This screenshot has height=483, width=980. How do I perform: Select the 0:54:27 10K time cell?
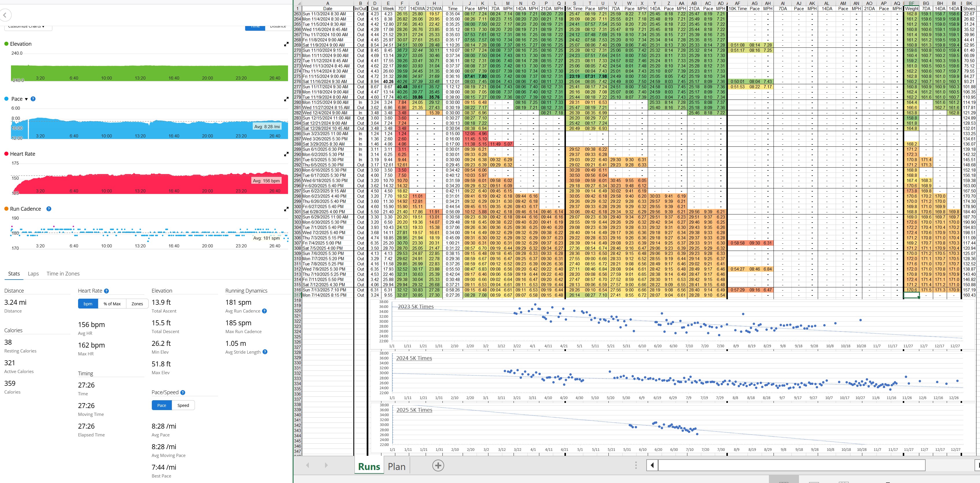(737, 269)
